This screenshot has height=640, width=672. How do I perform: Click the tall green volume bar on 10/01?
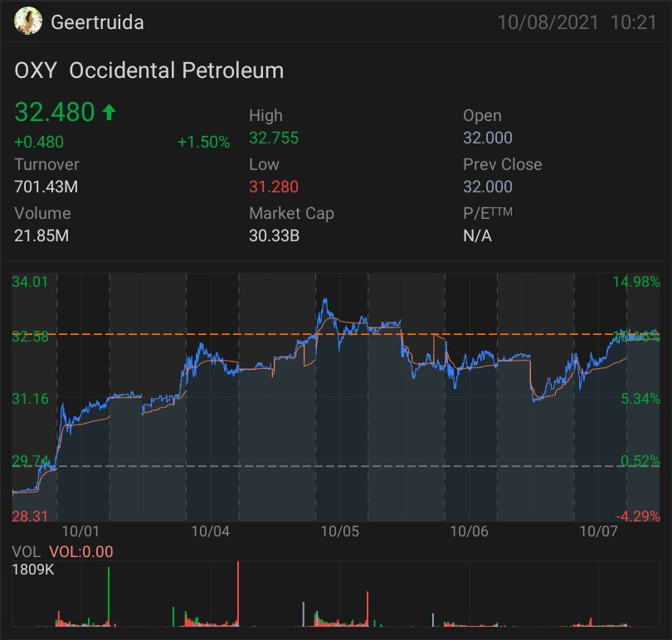pos(109,596)
